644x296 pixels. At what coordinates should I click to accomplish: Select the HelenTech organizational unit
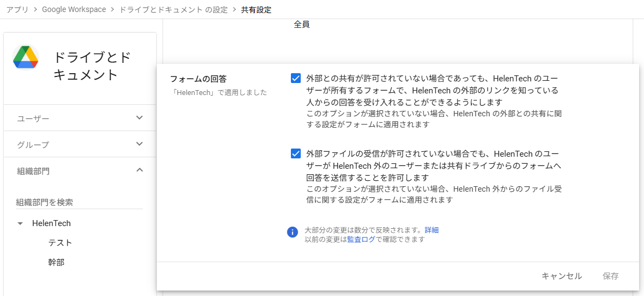pyautogui.click(x=52, y=223)
